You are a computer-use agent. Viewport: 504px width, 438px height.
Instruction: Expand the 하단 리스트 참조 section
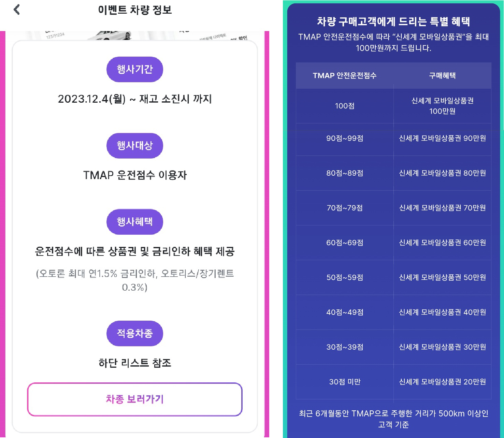tap(135, 363)
